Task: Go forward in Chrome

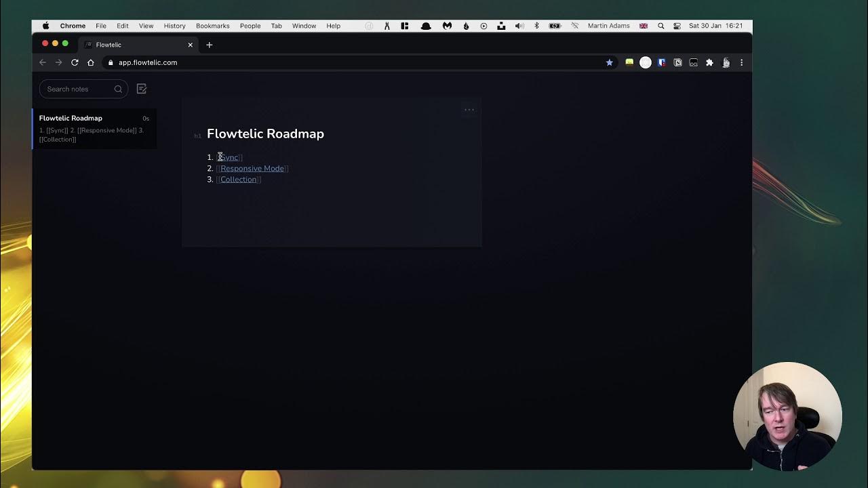Action: 58,62
